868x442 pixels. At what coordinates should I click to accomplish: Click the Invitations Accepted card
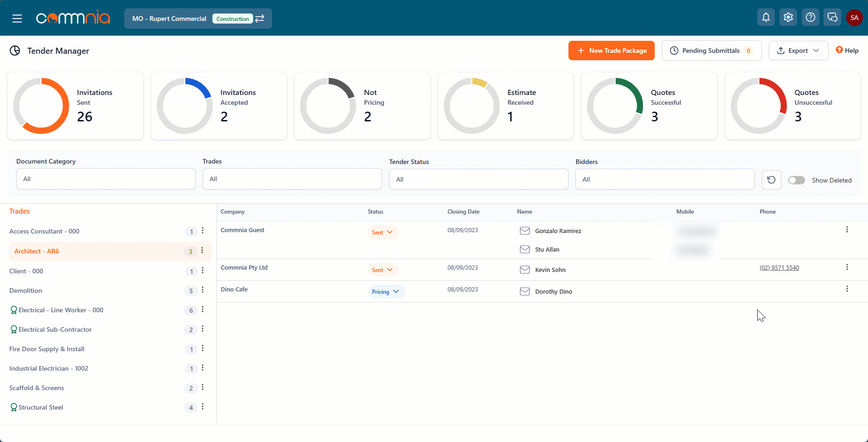[219, 106]
